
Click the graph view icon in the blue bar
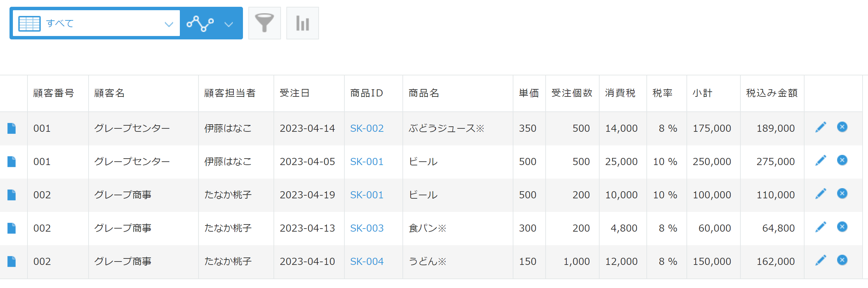(x=200, y=23)
